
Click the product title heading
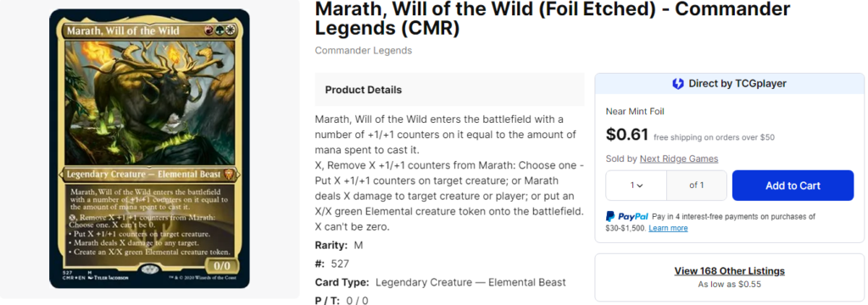tap(553, 19)
